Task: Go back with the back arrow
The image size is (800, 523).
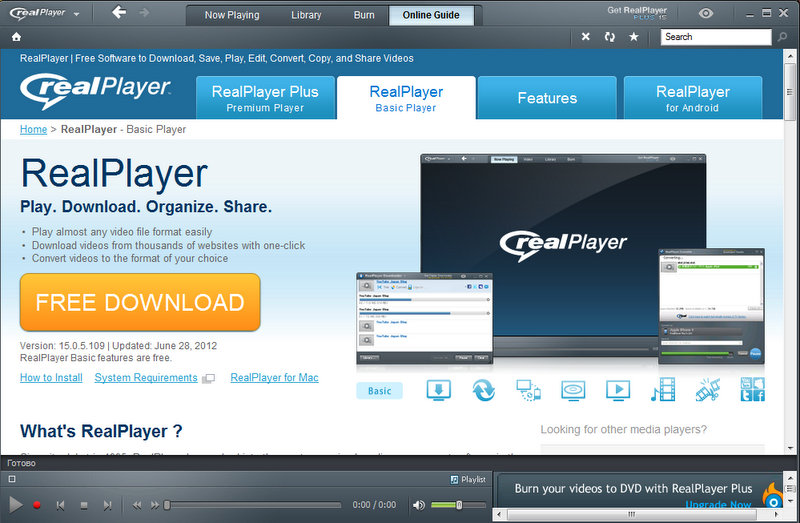Action: [x=119, y=12]
